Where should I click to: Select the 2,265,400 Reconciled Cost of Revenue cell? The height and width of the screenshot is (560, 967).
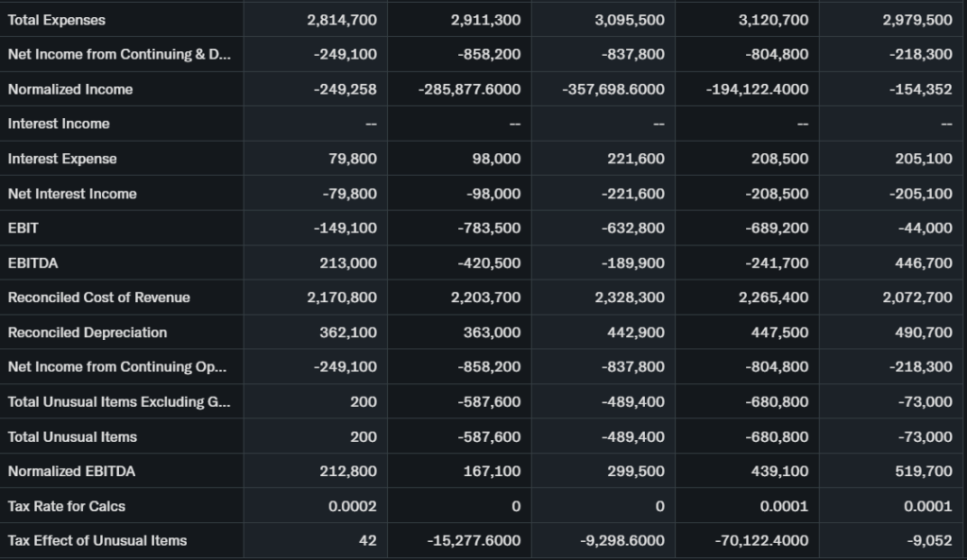point(772,297)
